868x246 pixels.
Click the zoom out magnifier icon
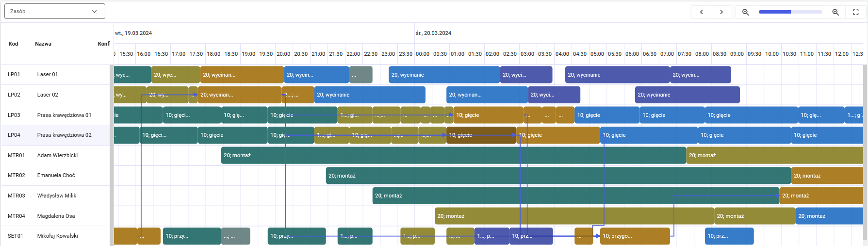(x=746, y=12)
